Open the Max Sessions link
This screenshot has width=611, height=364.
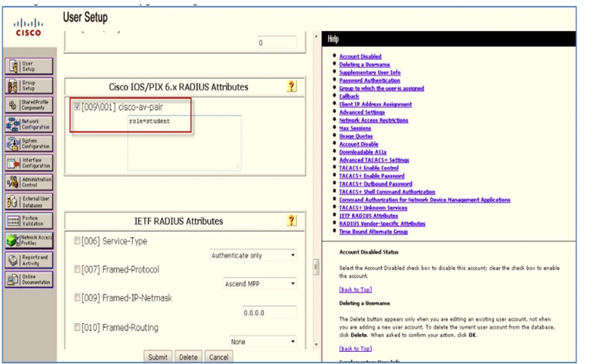click(x=355, y=128)
